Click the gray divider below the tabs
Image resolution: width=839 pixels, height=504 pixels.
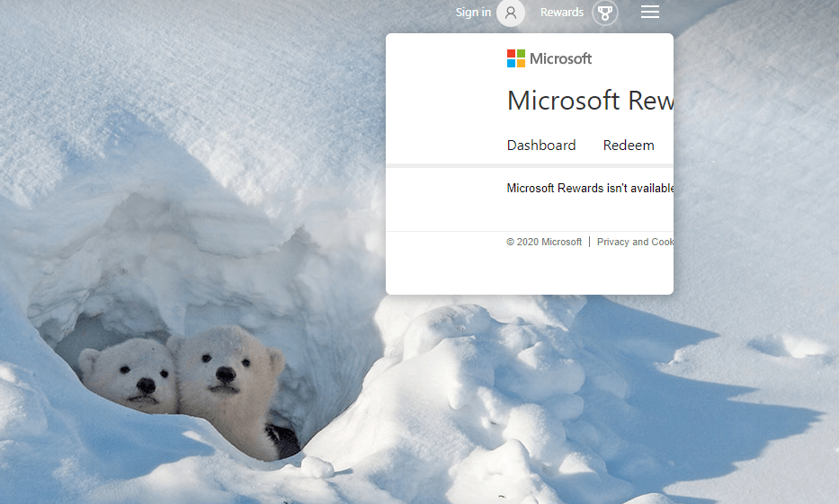(529, 165)
